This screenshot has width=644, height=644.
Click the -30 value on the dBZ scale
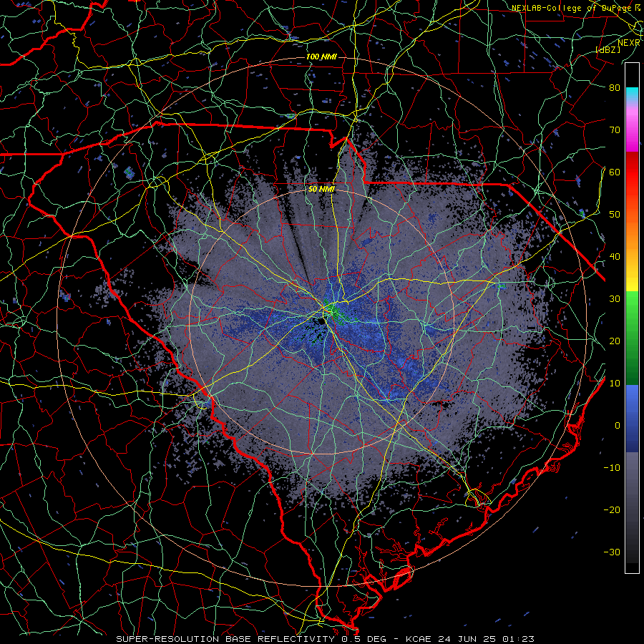point(612,552)
